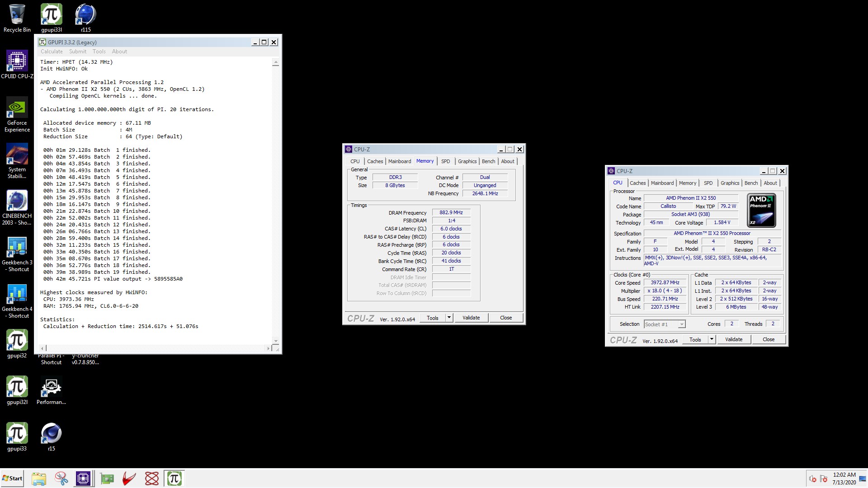
Task: Click GPUPI vertical scrollbar up arrow
Action: (275, 62)
